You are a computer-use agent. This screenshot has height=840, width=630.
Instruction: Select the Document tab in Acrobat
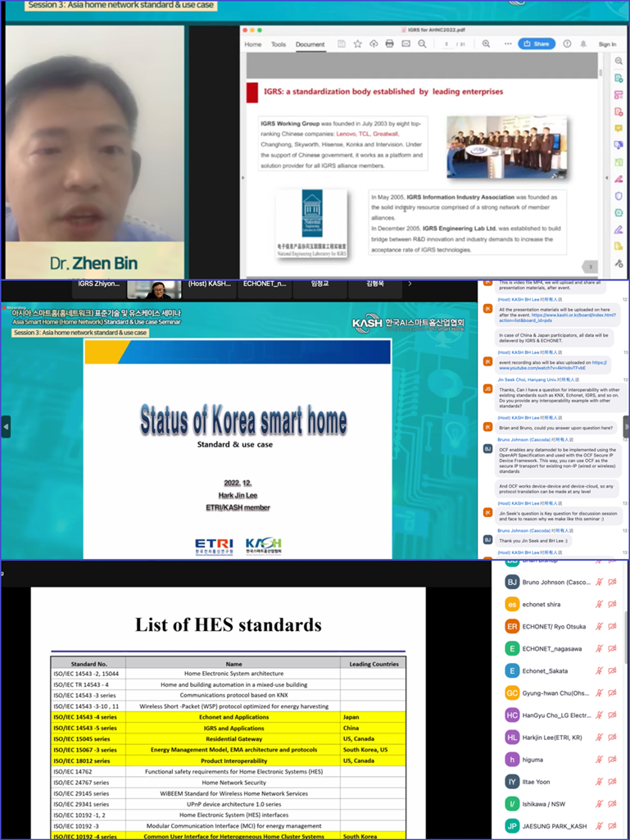[x=310, y=44]
